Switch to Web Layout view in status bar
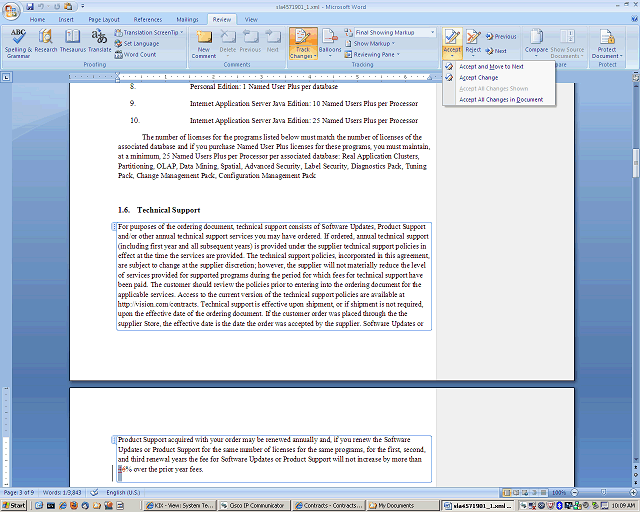 click(525, 492)
